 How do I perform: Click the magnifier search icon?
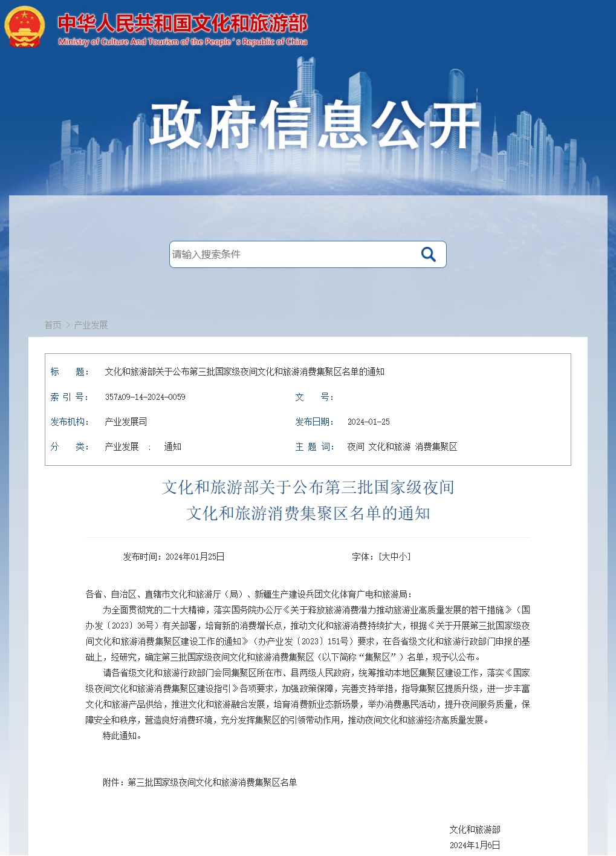click(x=428, y=255)
